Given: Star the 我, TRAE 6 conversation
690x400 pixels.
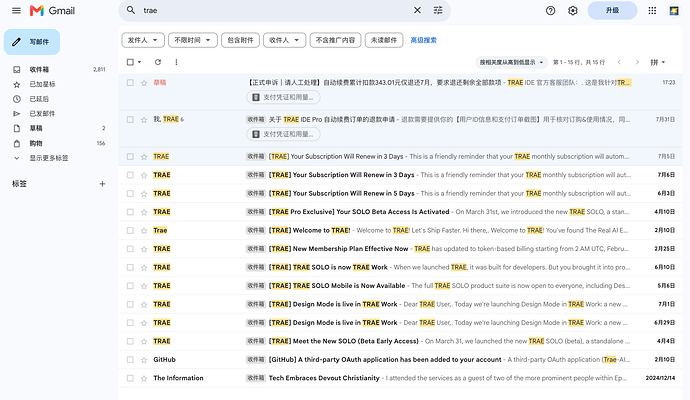Looking at the screenshot, I should tap(144, 120).
